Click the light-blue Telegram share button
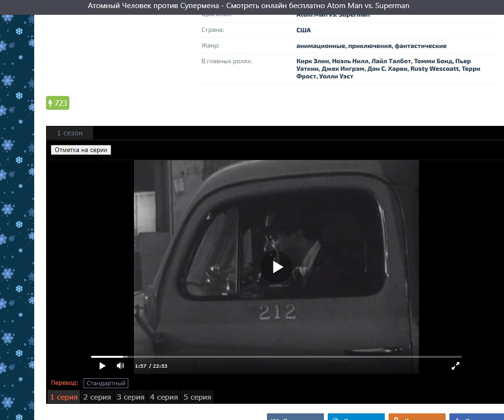The image size is (504, 420). coord(356,417)
